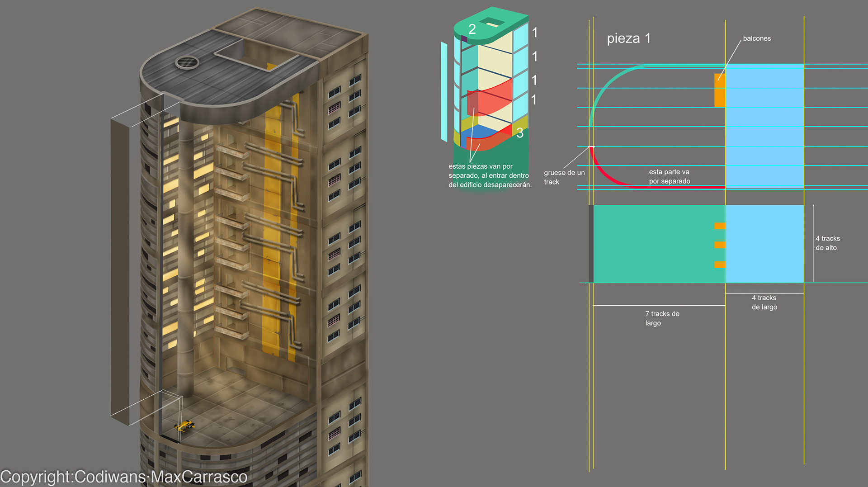The image size is (868, 487).
Task: Click the number 3 on the color diagram
Action: 520,133
